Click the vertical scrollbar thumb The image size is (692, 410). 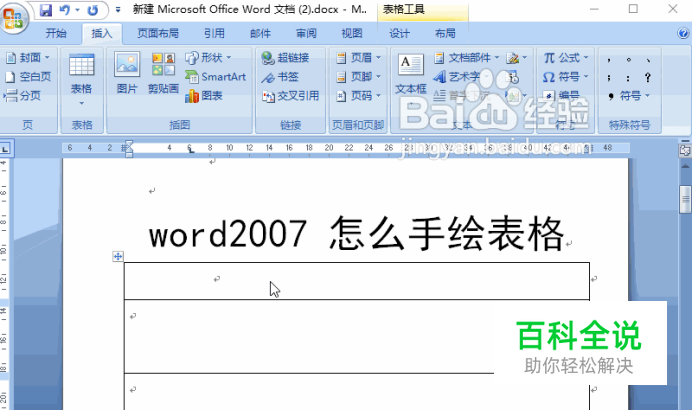click(x=685, y=199)
